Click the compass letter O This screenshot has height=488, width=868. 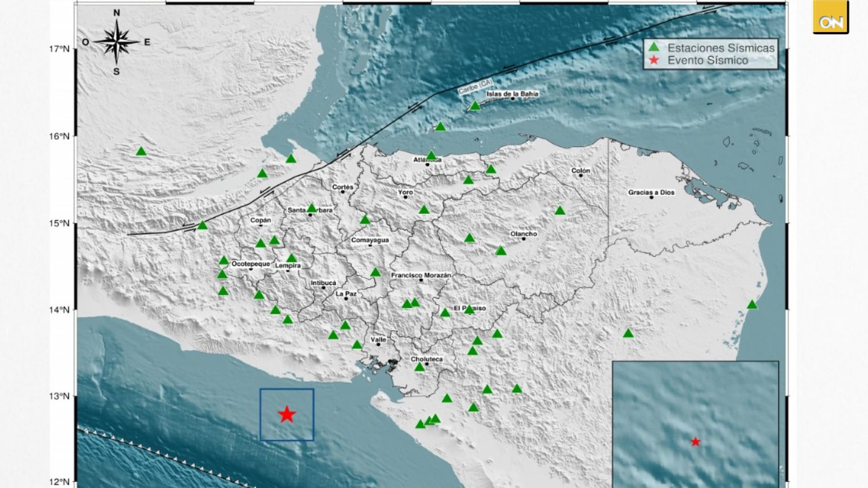[x=86, y=42]
